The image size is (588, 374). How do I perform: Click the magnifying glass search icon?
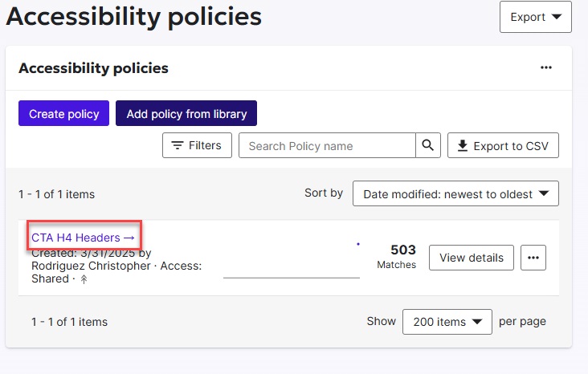point(428,145)
